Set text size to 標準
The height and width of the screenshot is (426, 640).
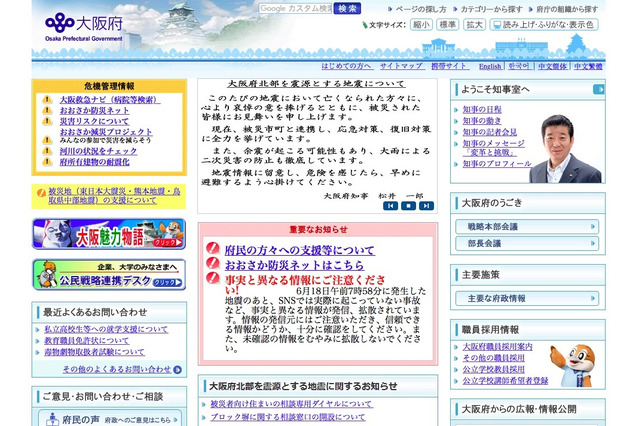pyautogui.click(x=447, y=25)
